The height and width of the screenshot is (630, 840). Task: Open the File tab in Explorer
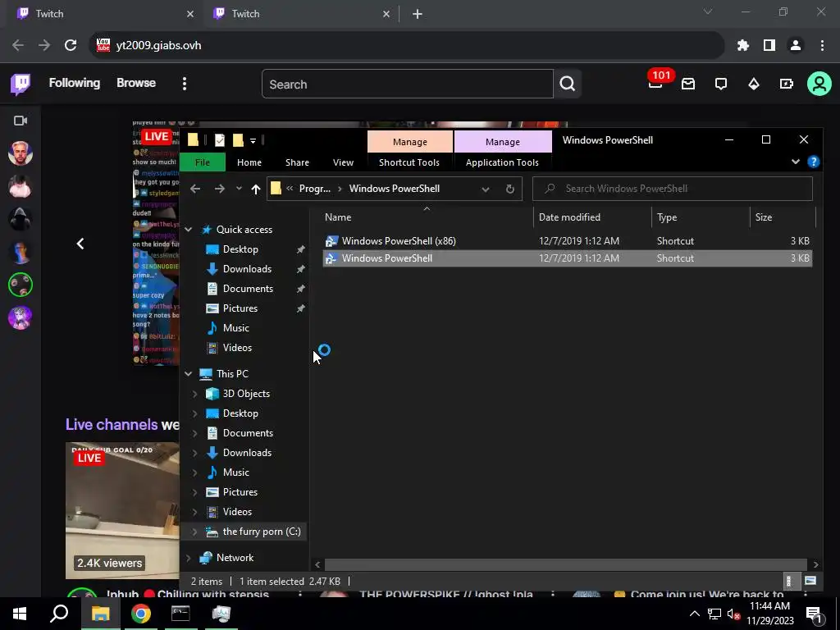202,162
